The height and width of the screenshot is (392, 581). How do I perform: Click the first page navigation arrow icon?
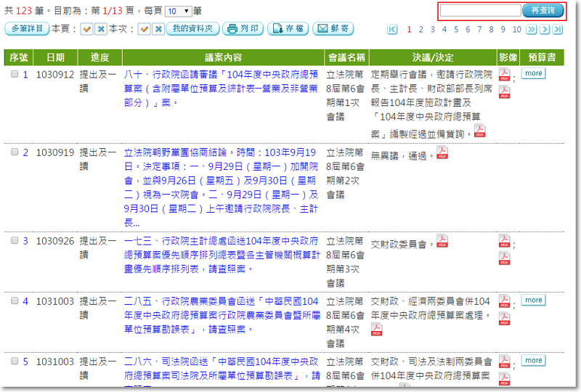click(393, 30)
